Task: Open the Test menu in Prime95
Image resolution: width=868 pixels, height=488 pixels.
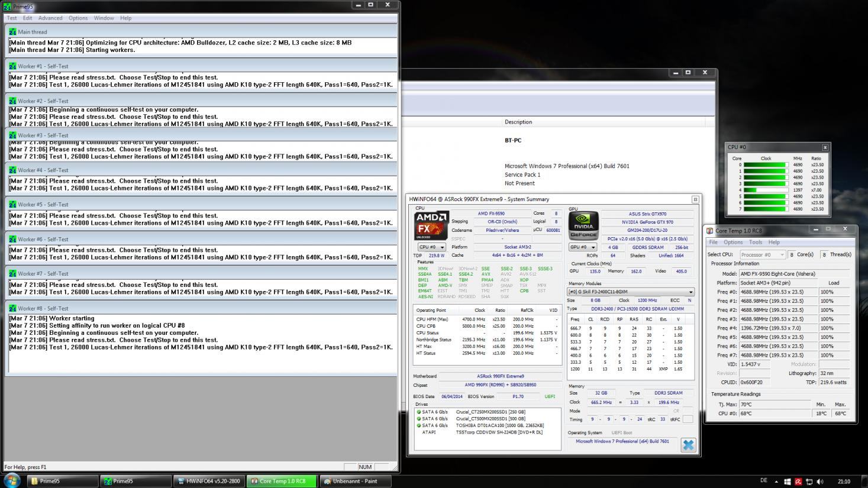Action: point(12,18)
